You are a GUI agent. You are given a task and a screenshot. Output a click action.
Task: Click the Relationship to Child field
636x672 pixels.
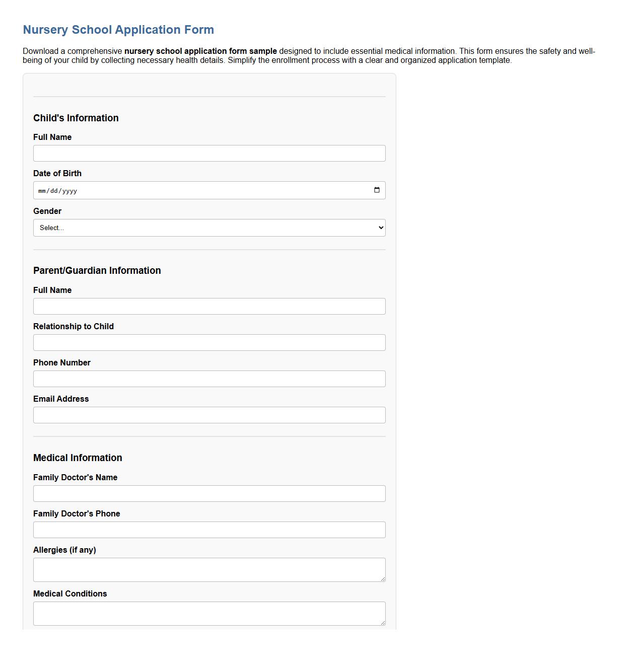(x=209, y=342)
